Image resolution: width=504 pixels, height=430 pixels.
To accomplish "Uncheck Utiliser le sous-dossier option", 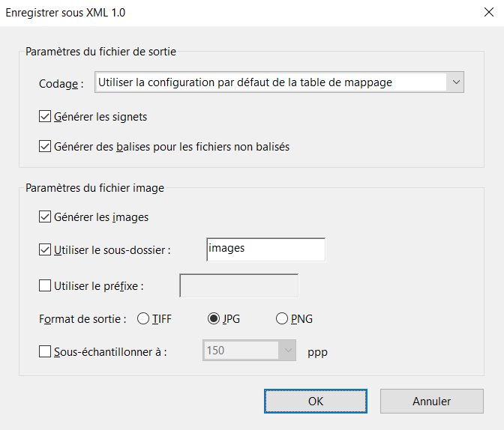I will [45, 249].
